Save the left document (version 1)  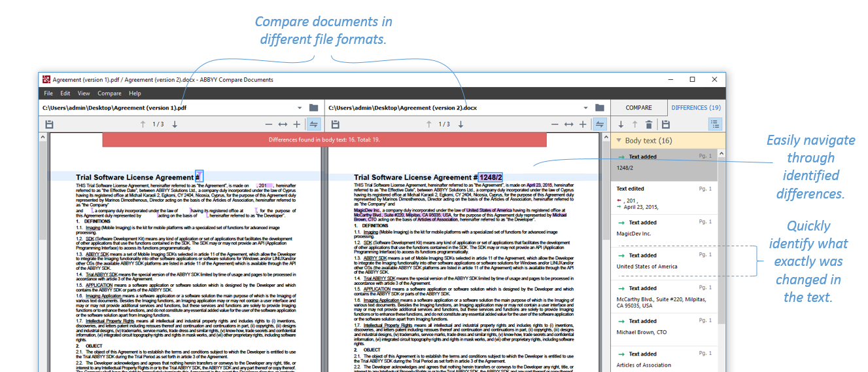pos(50,124)
